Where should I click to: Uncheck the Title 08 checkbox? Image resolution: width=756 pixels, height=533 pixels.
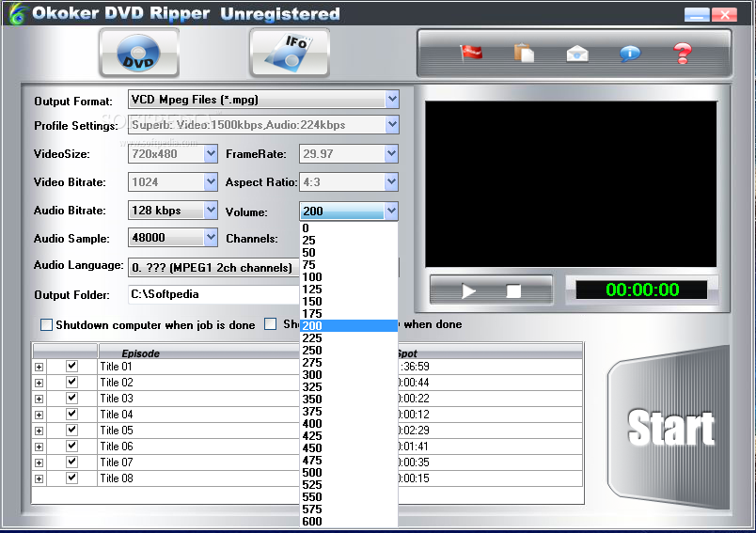point(71,478)
